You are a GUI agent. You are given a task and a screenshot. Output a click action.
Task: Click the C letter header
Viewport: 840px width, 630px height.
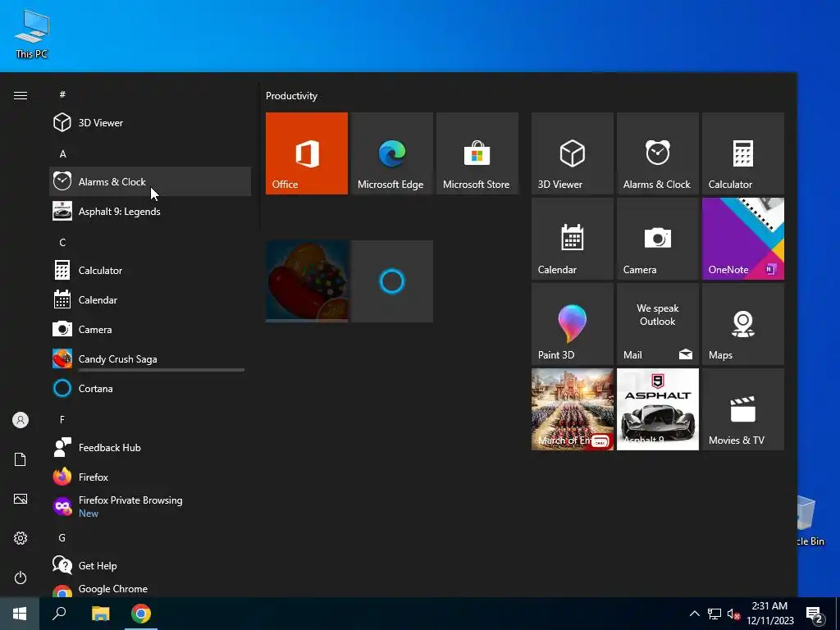tap(62, 242)
